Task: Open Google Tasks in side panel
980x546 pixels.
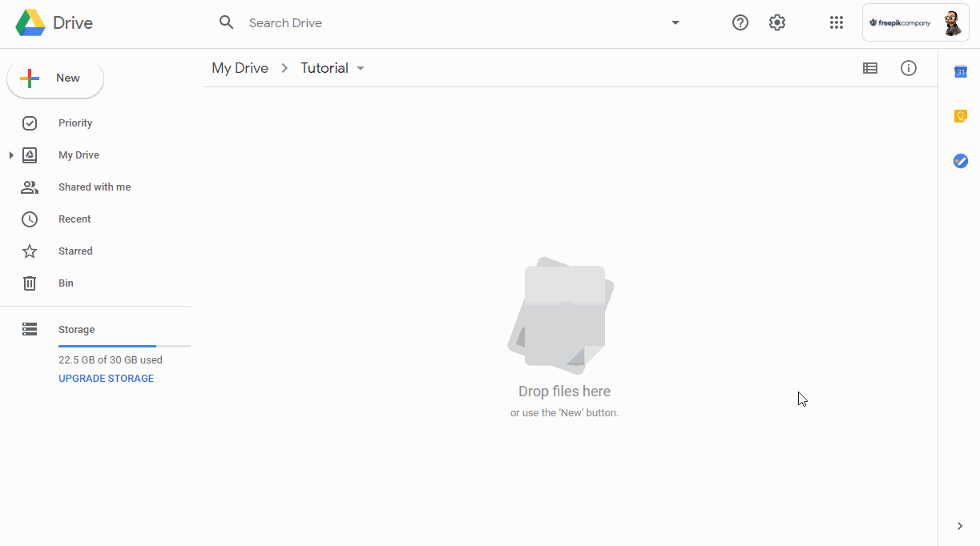Action: click(961, 161)
